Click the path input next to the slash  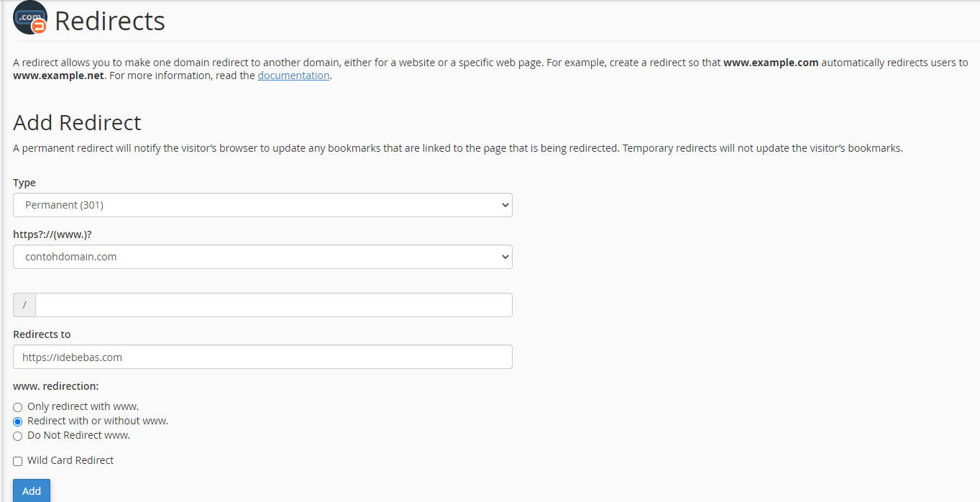273,304
